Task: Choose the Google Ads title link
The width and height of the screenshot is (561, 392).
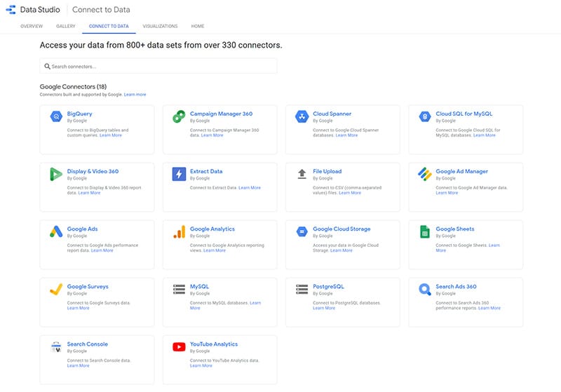Action: click(82, 229)
